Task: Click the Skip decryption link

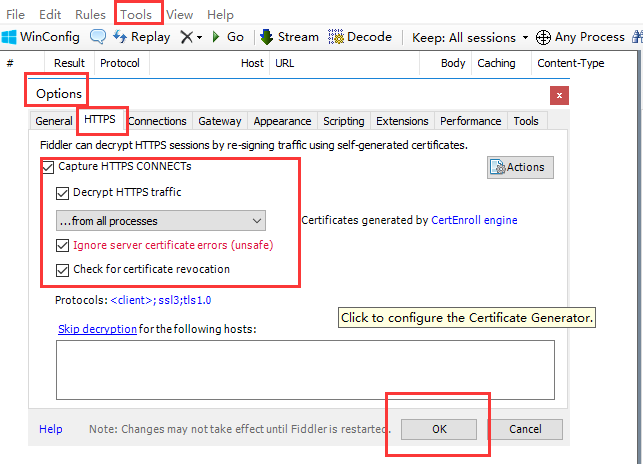Action: tap(97, 329)
